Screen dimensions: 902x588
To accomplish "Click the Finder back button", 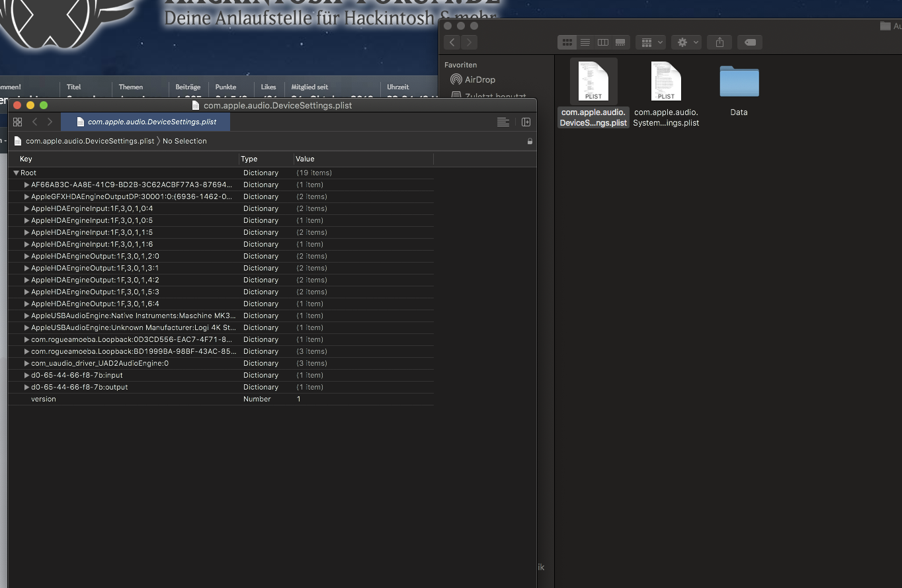I will point(452,42).
